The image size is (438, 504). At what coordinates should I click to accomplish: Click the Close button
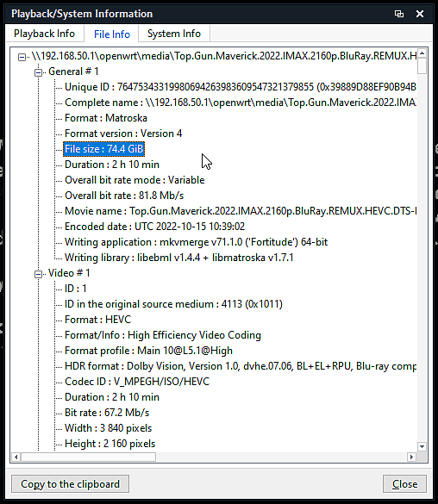[404, 483]
